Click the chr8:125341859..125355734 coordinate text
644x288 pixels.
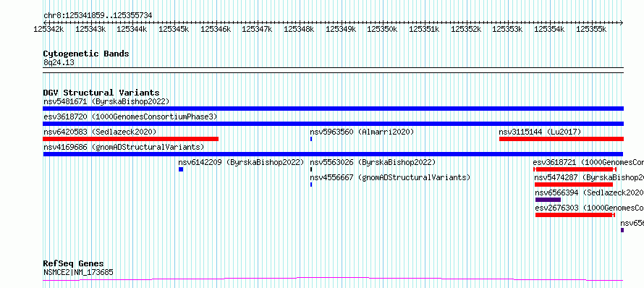coord(98,16)
